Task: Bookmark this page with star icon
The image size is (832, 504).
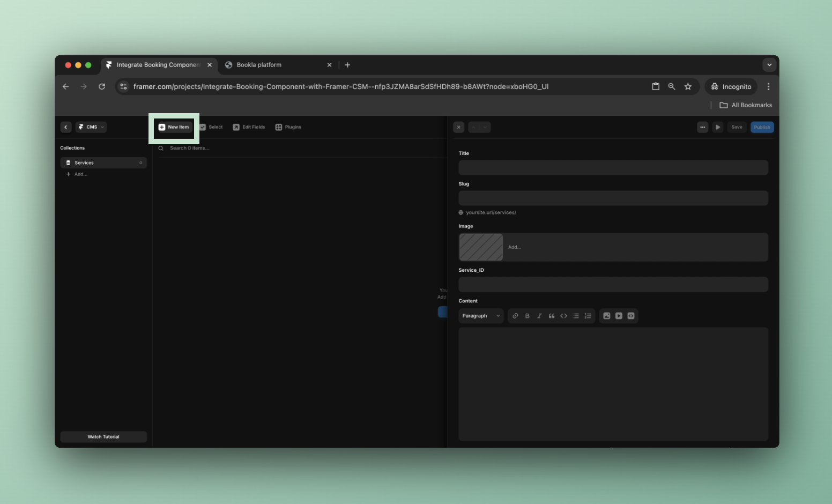Action: click(x=688, y=86)
